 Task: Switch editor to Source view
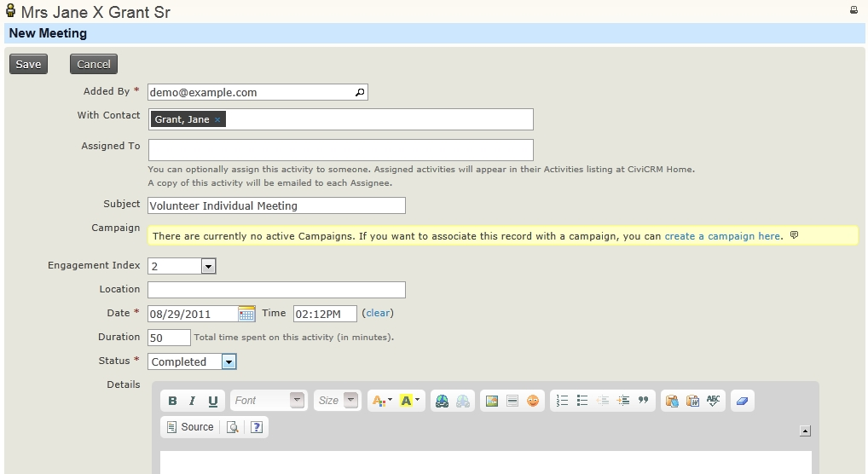click(190, 427)
